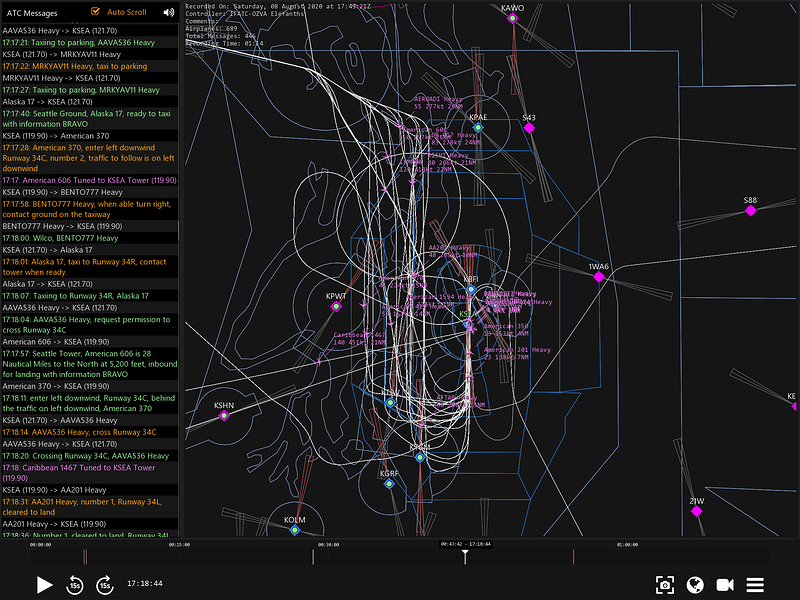Skip the replay forward 15 seconds
This screenshot has height=600, width=800.
(x=105, y=585)
